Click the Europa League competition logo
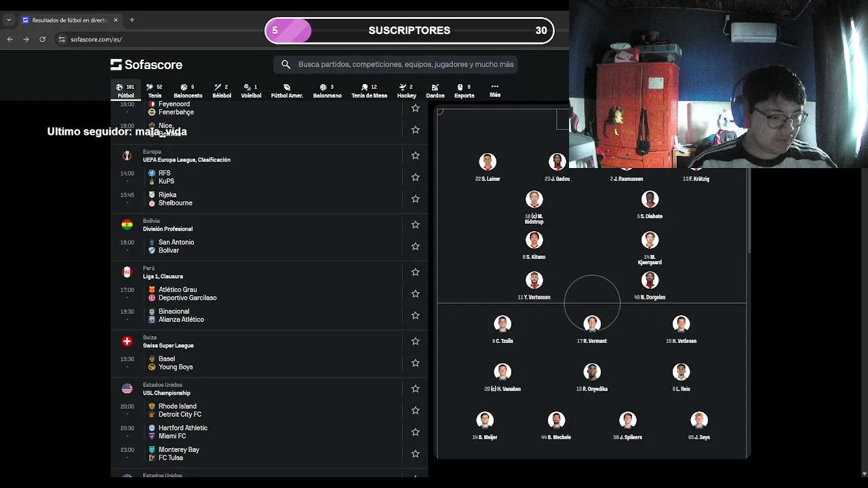 pyautogui.click(x=127, y=156)
